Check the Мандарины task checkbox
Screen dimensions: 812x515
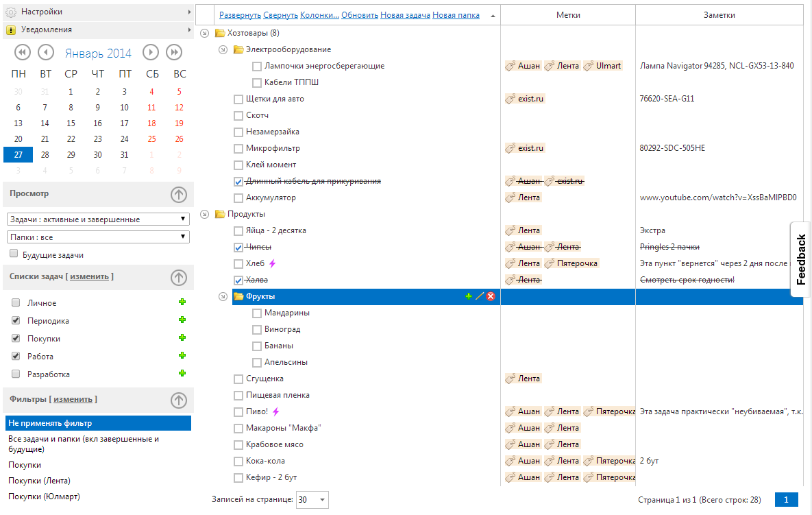[x=257, y=313]
